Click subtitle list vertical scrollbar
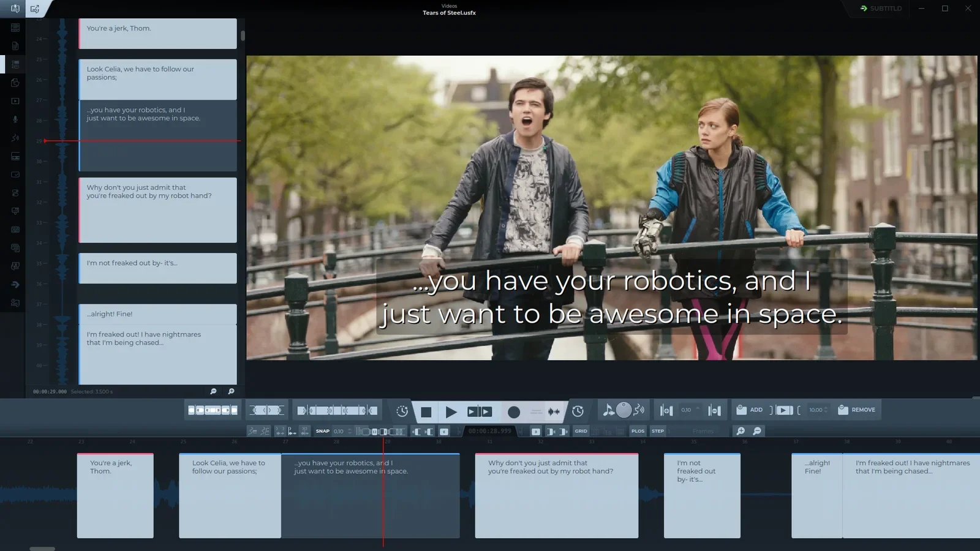The width and height of the screenshot is (980, 551). pyautogui.click(x=243, y=36)
